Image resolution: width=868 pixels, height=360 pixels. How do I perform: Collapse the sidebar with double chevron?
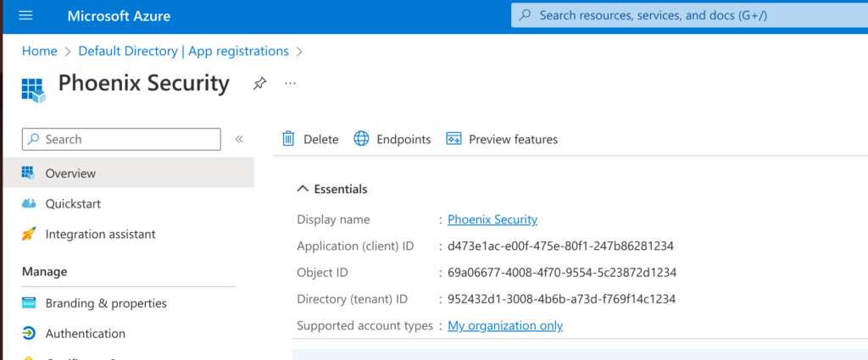[x=239, y=140]
